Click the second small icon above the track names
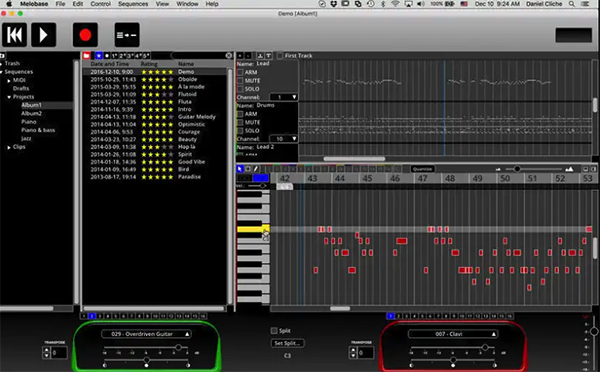 point(248,56)
